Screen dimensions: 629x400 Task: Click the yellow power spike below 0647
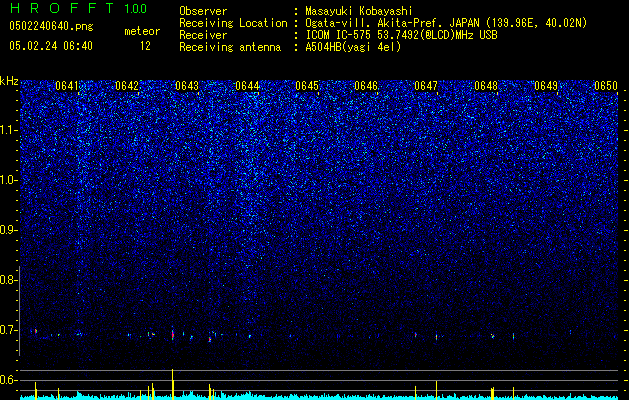(436, 390)
